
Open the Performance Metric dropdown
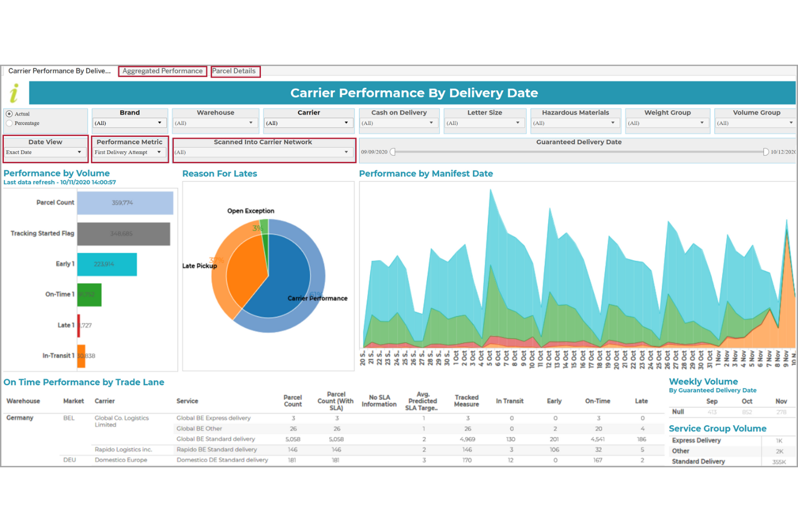point(129,153)
